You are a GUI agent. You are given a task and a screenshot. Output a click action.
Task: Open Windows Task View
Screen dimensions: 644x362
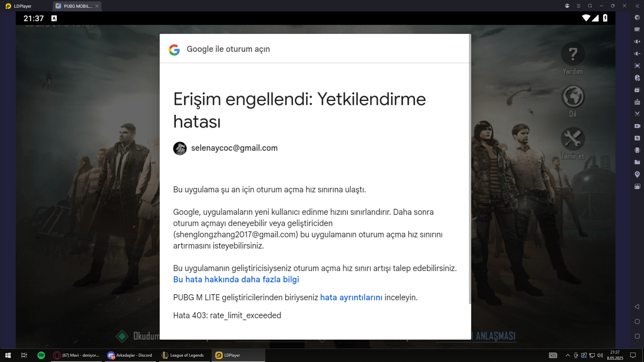click(x=24, y=355)
